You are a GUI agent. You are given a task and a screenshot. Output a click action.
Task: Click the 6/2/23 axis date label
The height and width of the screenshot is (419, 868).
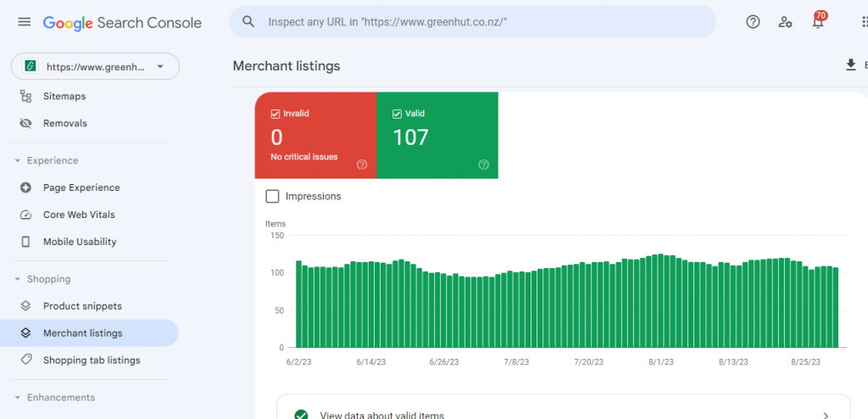[298, 362]
